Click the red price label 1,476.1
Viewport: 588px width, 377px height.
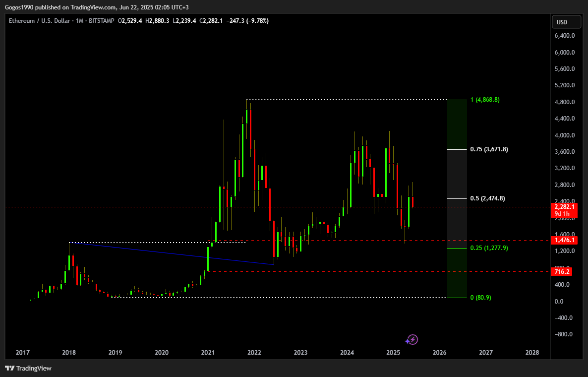click(x=564, y=240)
